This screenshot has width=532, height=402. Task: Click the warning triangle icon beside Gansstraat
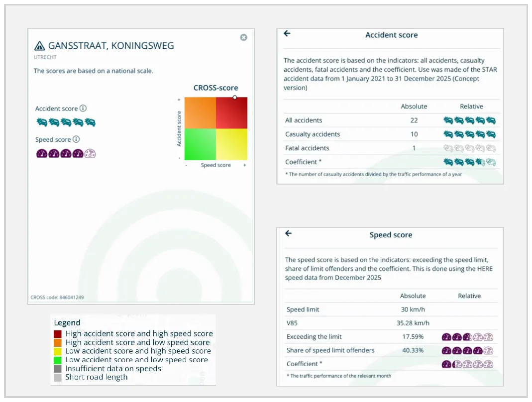coord(40,46)
